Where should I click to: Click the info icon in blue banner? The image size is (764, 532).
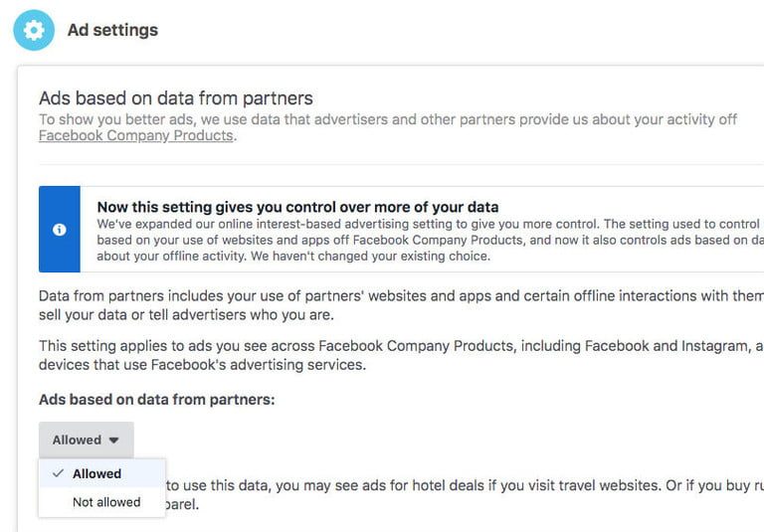pos(60,230)
